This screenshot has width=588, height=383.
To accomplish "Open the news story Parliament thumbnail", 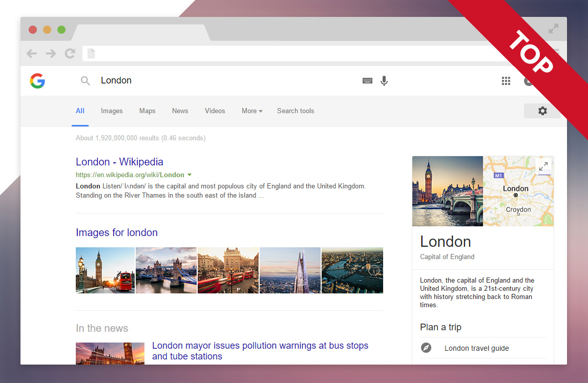I will (x=110, y=353).
